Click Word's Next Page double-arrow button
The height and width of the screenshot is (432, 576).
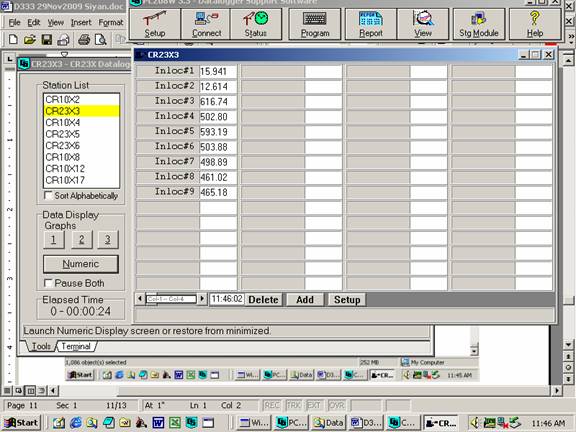[568, 378]
